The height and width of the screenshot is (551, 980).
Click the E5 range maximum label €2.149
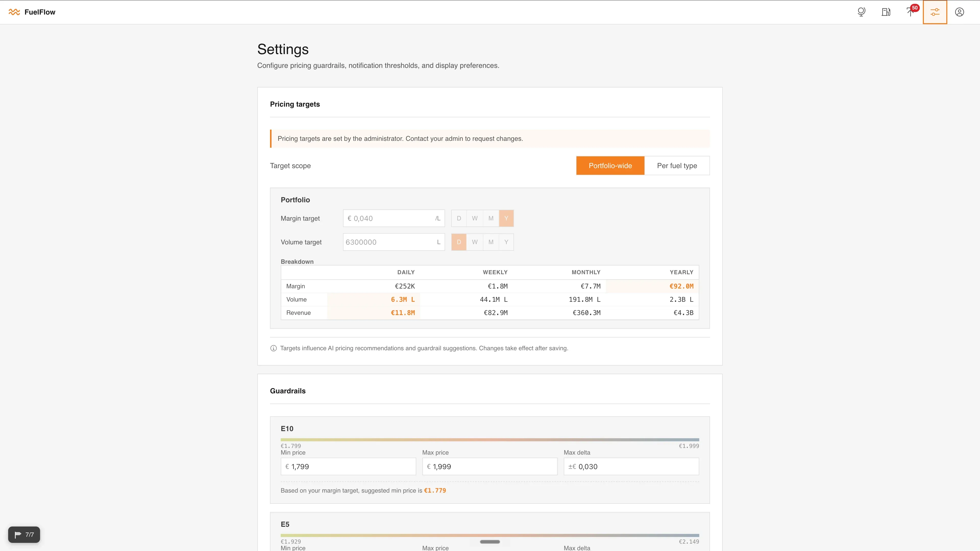tap(689, 542)
